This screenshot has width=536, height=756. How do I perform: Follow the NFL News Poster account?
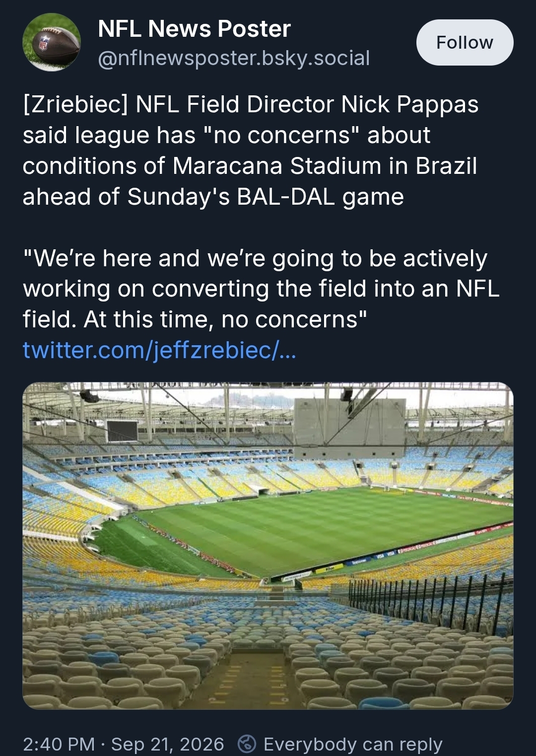tap(465, 43)
